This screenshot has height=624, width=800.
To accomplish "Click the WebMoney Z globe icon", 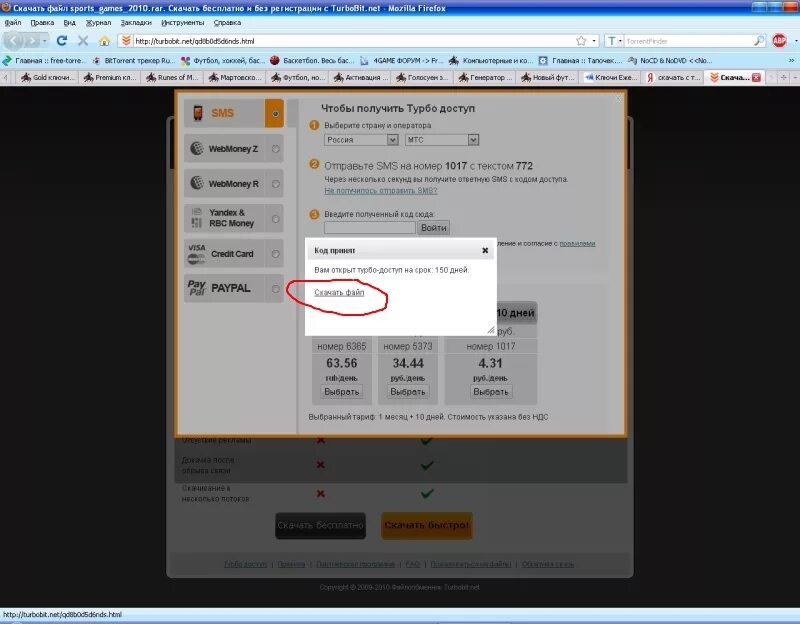I will click(x=197, y=148).
